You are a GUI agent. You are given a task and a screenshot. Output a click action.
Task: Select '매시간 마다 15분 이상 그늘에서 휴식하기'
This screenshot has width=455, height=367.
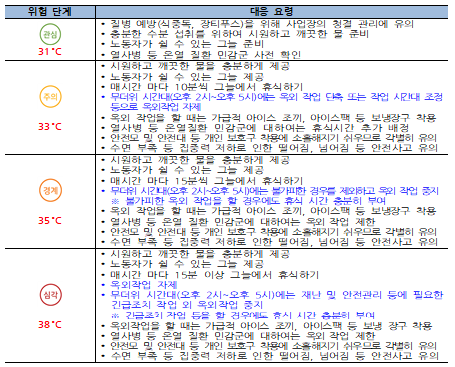(215, 275)
